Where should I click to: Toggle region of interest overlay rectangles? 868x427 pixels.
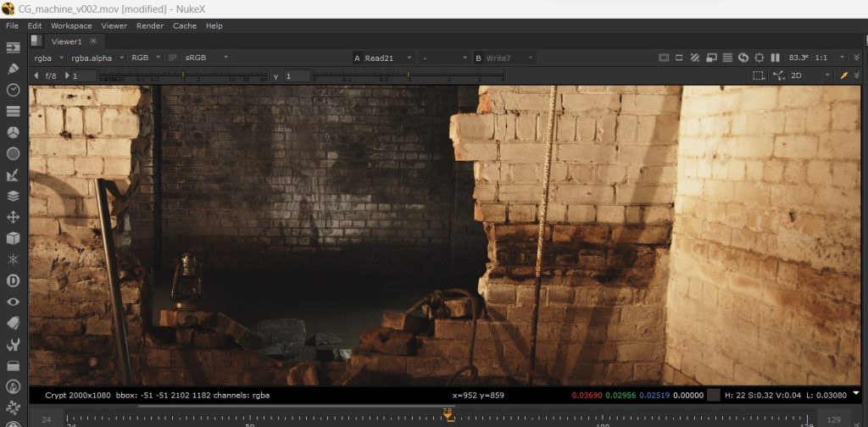click(x=712, y=58)
